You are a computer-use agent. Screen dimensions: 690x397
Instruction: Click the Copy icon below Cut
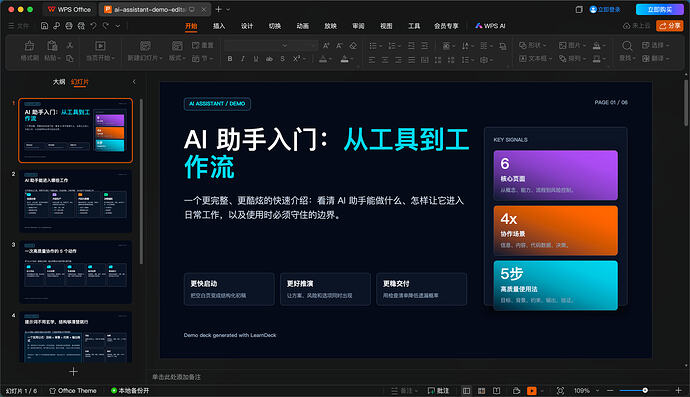click(70, 58)
